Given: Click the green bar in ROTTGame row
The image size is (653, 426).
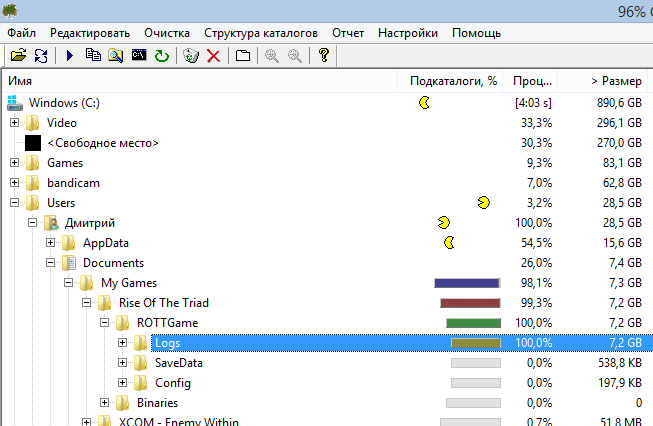Looking at the screenshot, I should tap(473, 323).
